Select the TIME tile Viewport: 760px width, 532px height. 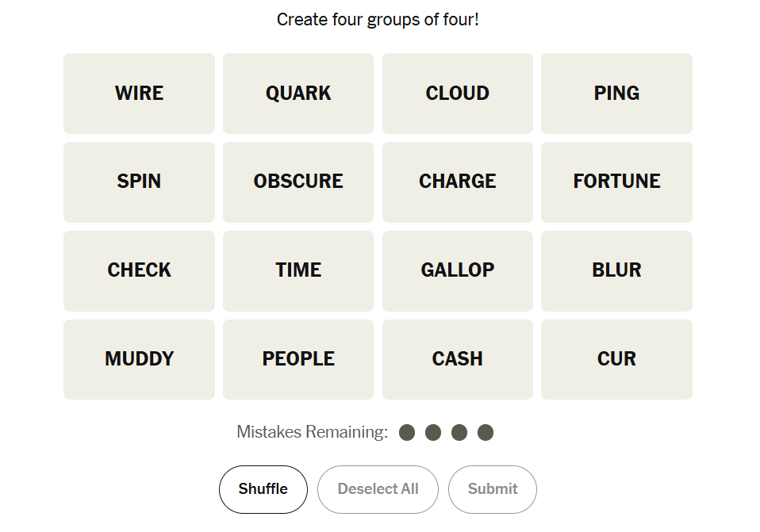point(298,270)
